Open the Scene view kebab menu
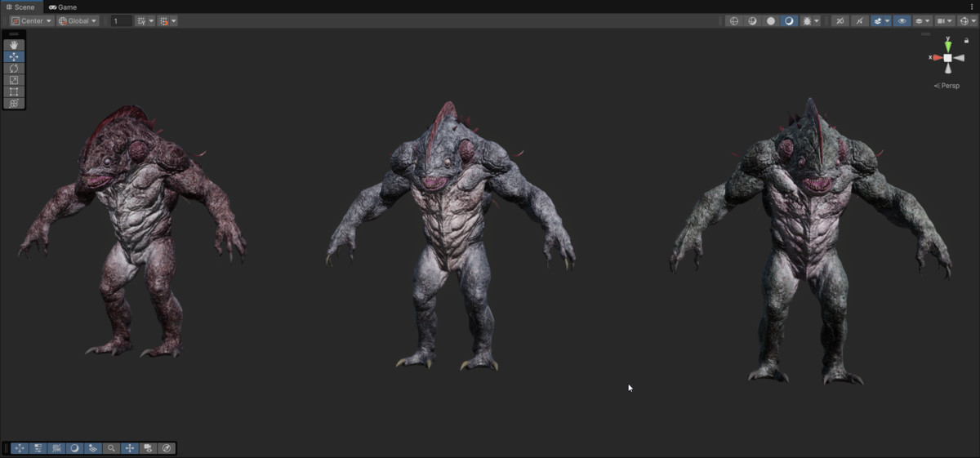The height and width of the screenshot is (458, 980). (972, 7)
